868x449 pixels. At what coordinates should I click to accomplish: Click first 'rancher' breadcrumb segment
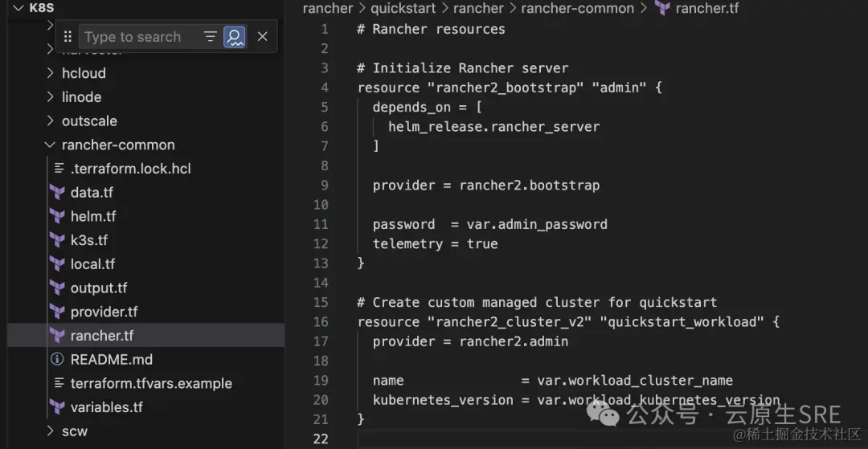point(328,8)
